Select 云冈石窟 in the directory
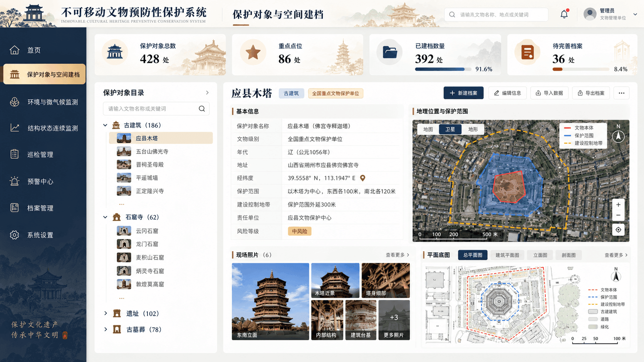The width and height of the screenshot is (644, 362). pos(161,231)
